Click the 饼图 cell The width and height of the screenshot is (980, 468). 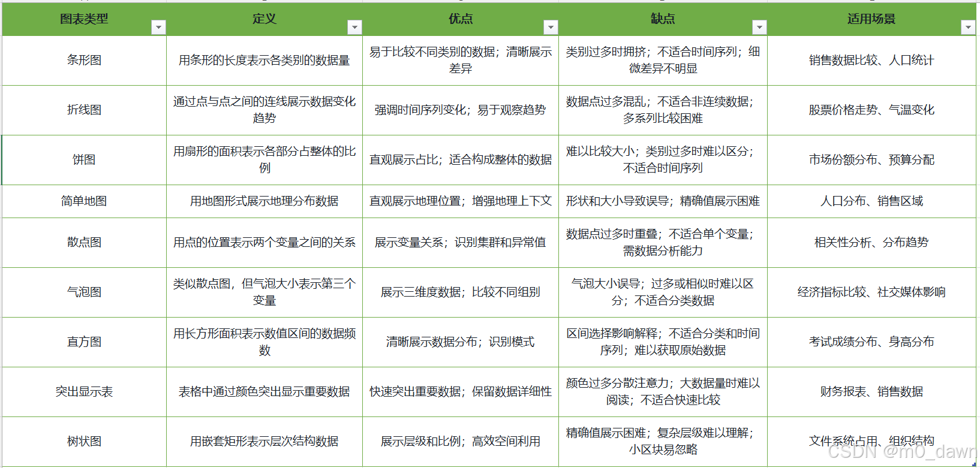(84, 160)
